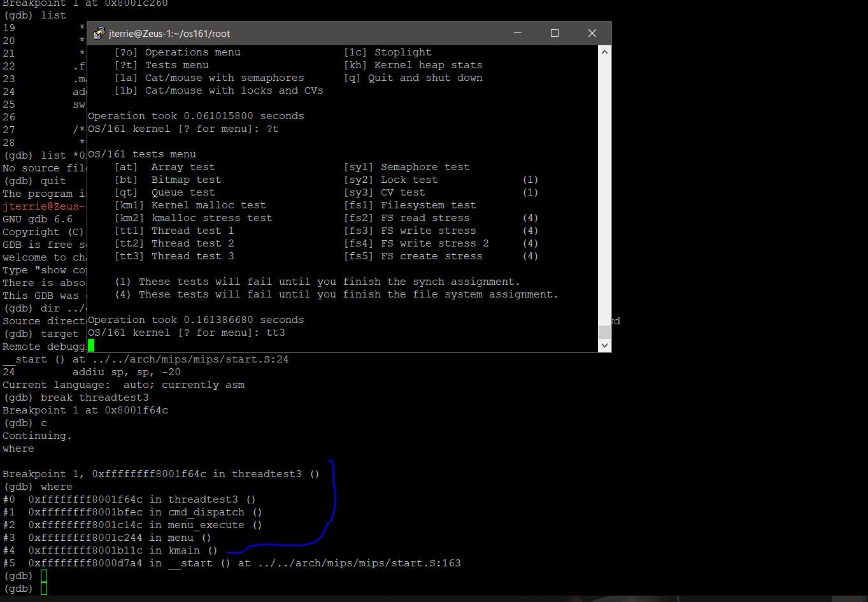Click the 'OS/161 tests menu' heading
The width and height of the screenshot is (868, 602).
(142, 154)
